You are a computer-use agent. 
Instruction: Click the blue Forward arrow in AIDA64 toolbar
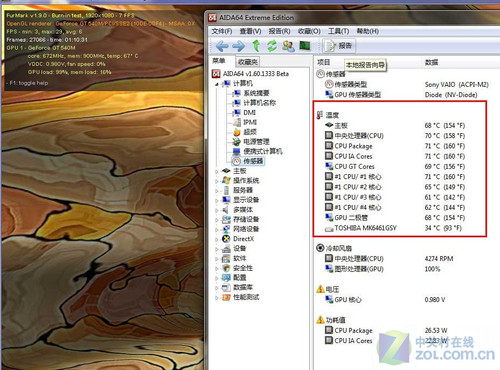tap(238, 46)
